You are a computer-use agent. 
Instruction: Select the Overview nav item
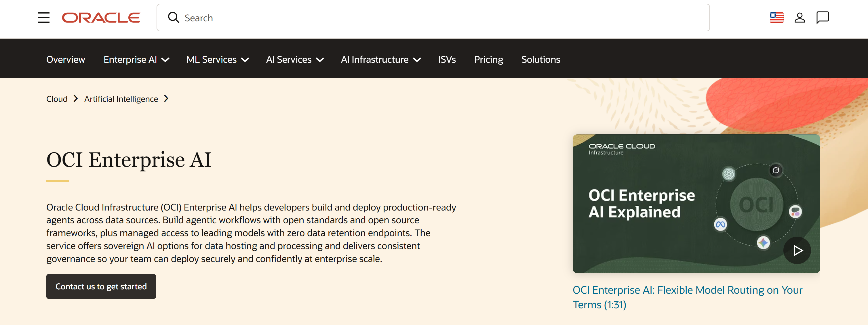66,59
